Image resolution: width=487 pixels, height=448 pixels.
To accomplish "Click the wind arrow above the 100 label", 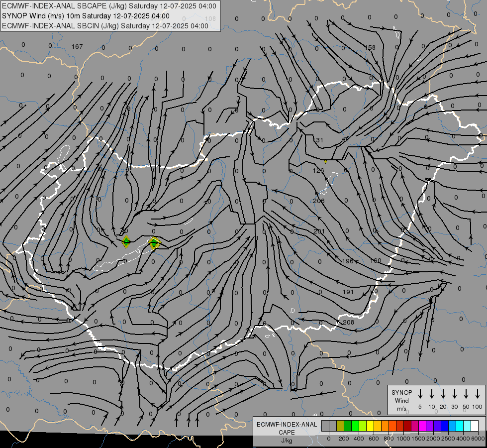I will [x=478, y=394].
